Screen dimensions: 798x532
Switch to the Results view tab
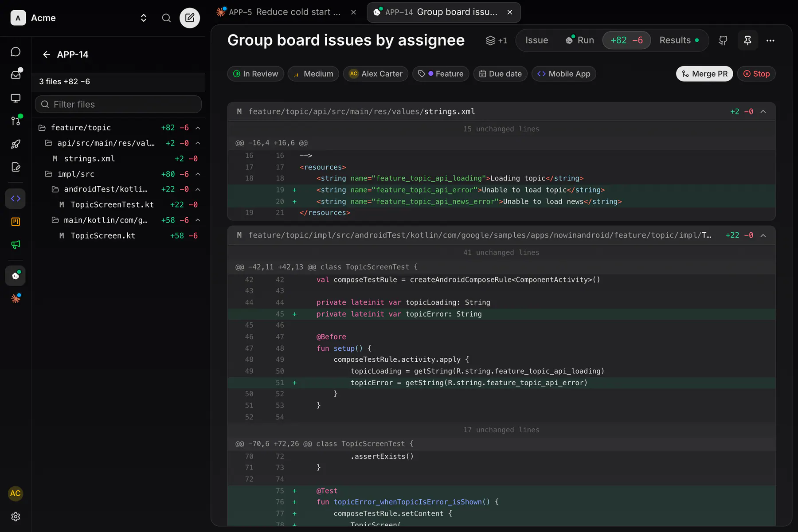click(679, 40)
